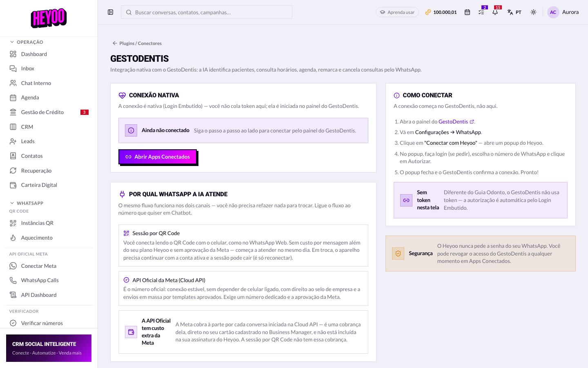588x368 pixels.
Task: Click the credits balance 100.000,01
Action: coord(441,12)
